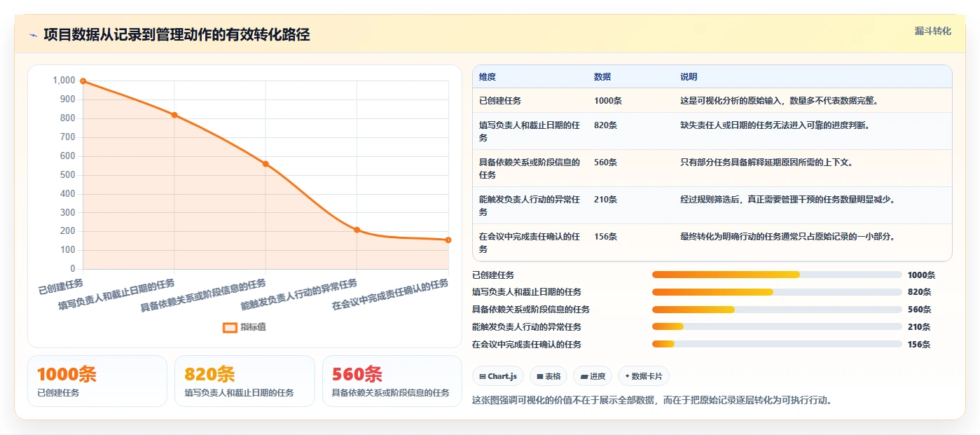
Task: Click the 进度 badge
Action: pos(593,376)
